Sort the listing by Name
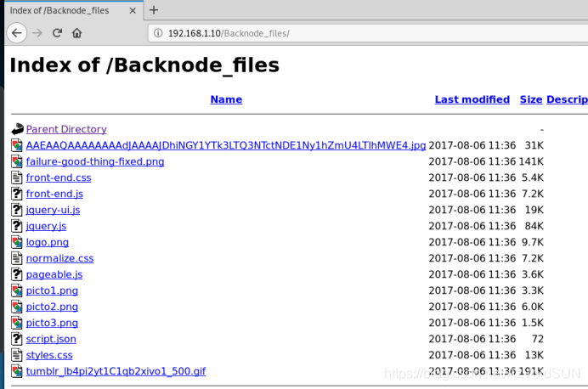The height and width of the screenshot is (389, 588). [226, 99]
